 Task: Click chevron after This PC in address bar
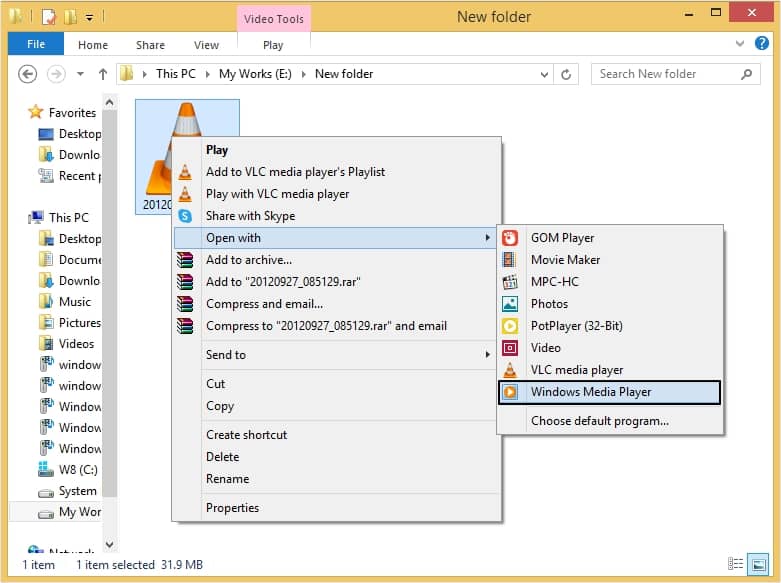(x=207, y=74)
